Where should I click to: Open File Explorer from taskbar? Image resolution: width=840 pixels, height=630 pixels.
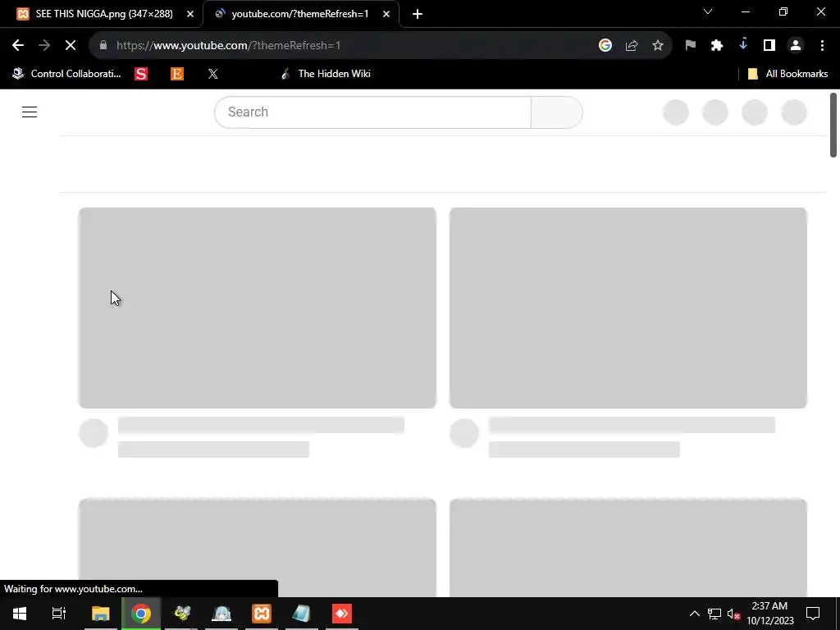point(100,614)
